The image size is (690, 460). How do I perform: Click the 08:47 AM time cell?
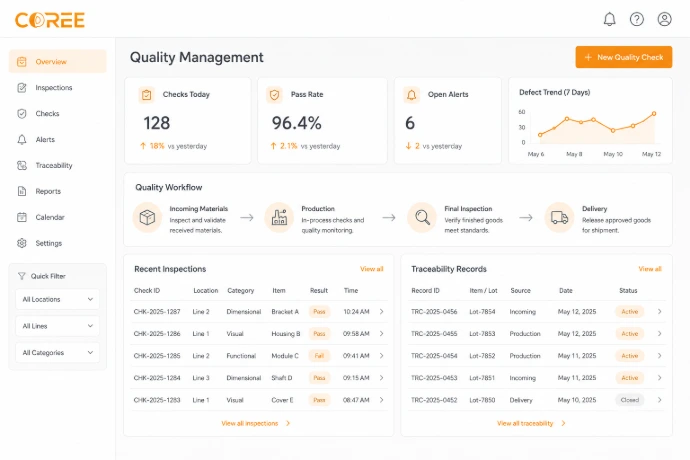[x=356, y=400]
